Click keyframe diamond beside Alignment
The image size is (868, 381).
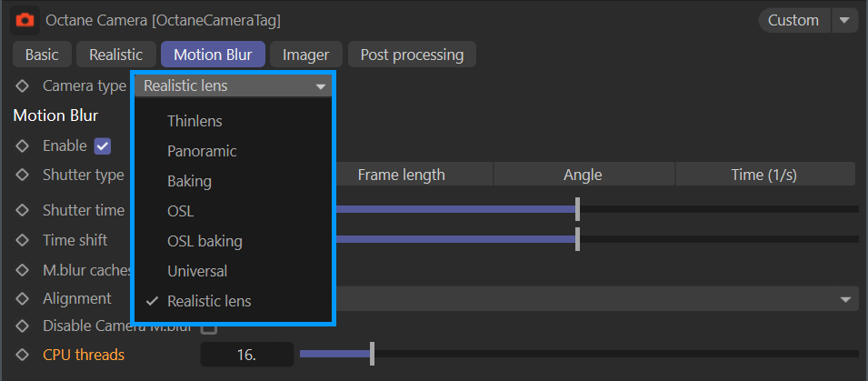pyautogui.click(x=23, y=298)
